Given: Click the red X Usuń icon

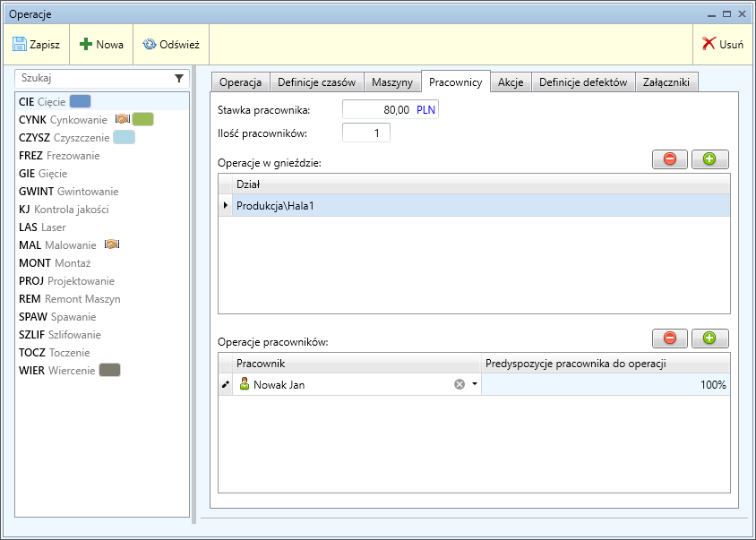Looking at the screenshot, I should click(x=709, y=44).
